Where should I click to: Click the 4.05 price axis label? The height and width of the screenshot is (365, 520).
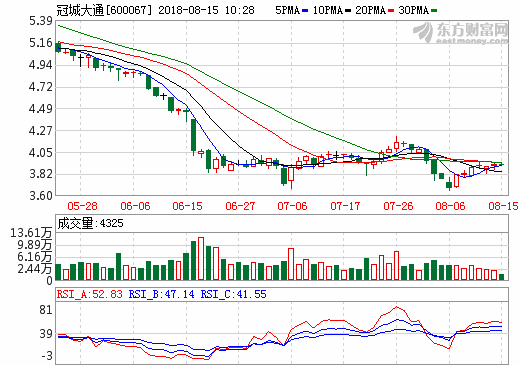pyautogui.click(x=41, y=153)
